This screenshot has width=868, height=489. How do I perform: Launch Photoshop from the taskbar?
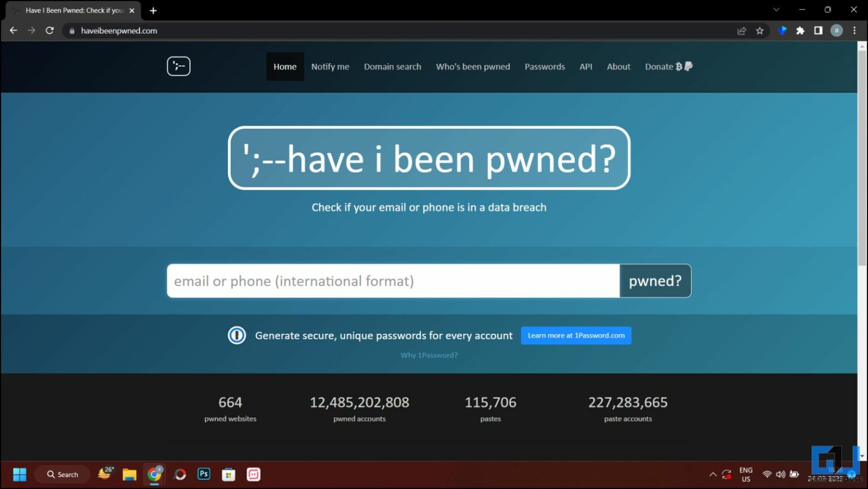click(203, 474)
